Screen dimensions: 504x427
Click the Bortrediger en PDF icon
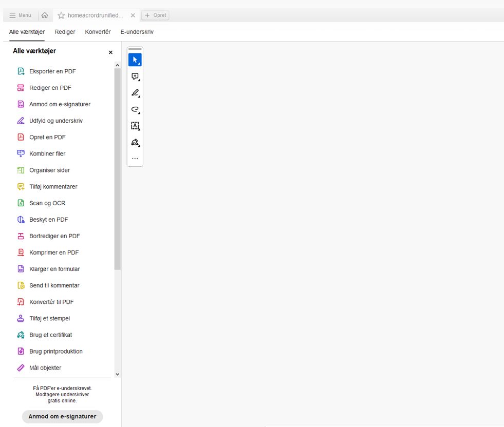21,236
